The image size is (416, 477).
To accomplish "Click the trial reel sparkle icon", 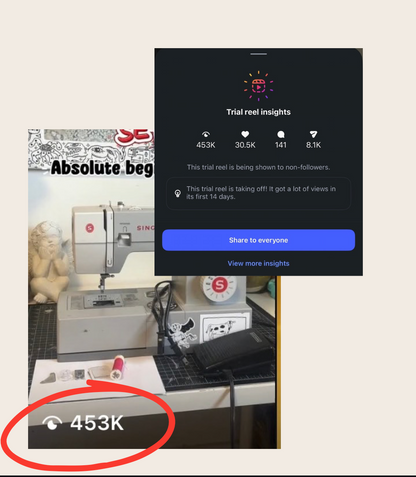I will click(258, 86).
